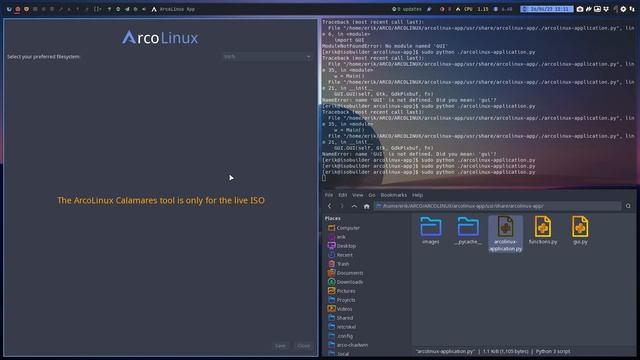Screen dimensions: 640x360
Task: Open Computer in Places sidebar
Action: [x=344, y=228]
